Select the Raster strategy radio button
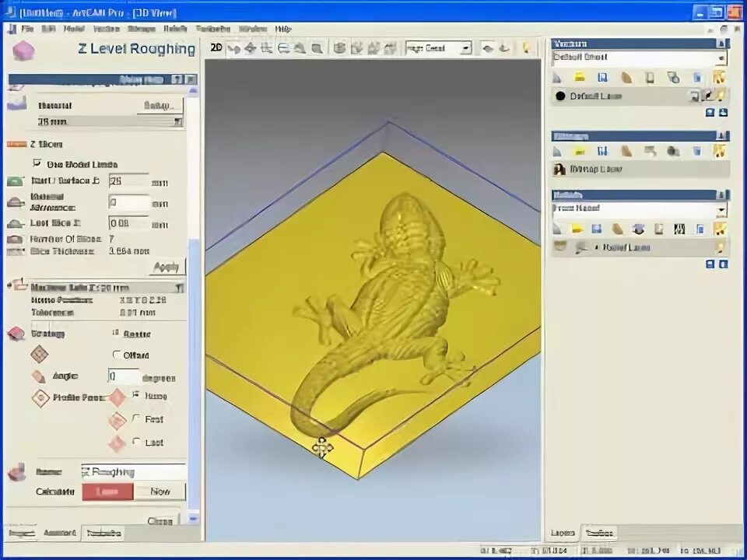The image size is (747, 560). pos(116,333)
